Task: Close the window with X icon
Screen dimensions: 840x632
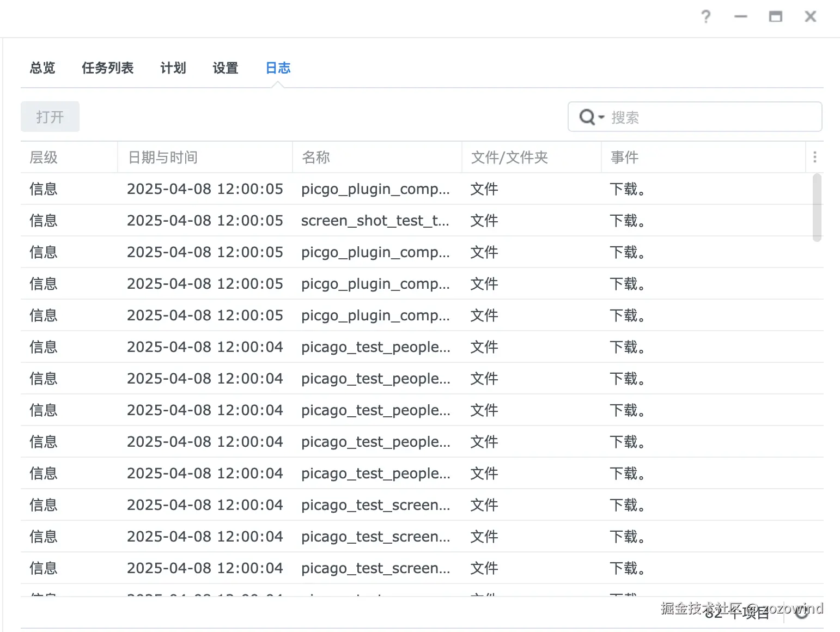Action: tap(810, 17)
